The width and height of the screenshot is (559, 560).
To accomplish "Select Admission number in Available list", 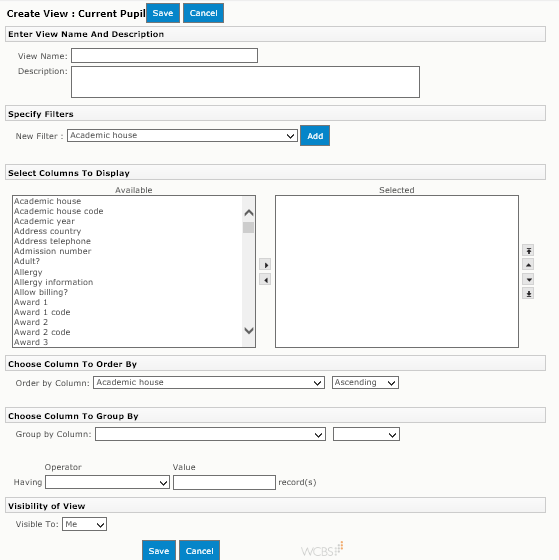I will tap(53, 251).
